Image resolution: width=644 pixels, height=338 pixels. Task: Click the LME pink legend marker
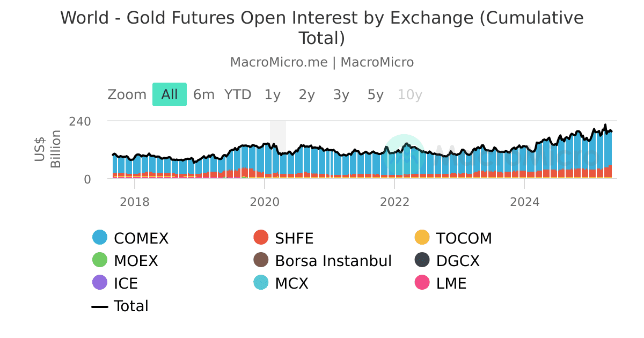pos(422,283)
